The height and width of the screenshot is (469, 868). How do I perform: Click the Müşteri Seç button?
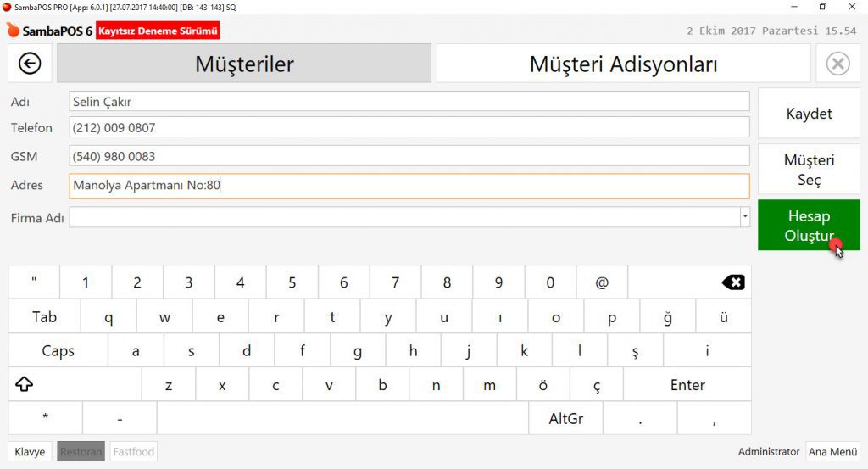[x=809, y=170]
